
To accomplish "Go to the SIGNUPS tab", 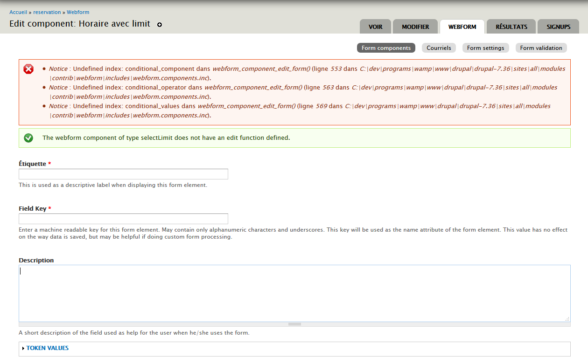I will (559, 27).
